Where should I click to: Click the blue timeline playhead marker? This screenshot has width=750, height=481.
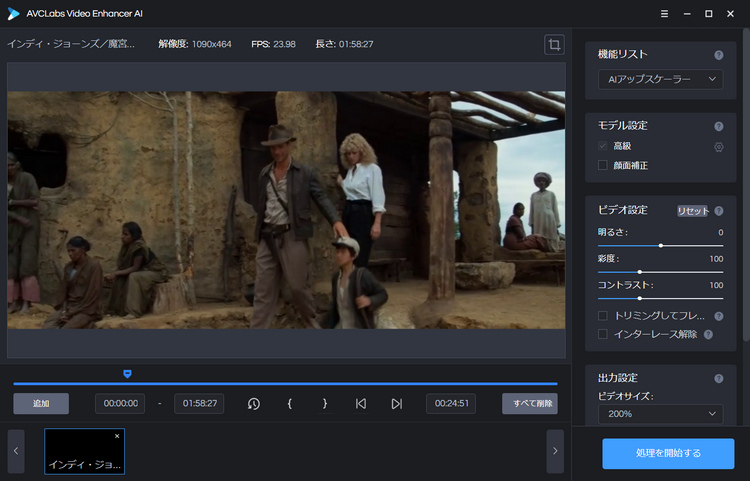127,374
